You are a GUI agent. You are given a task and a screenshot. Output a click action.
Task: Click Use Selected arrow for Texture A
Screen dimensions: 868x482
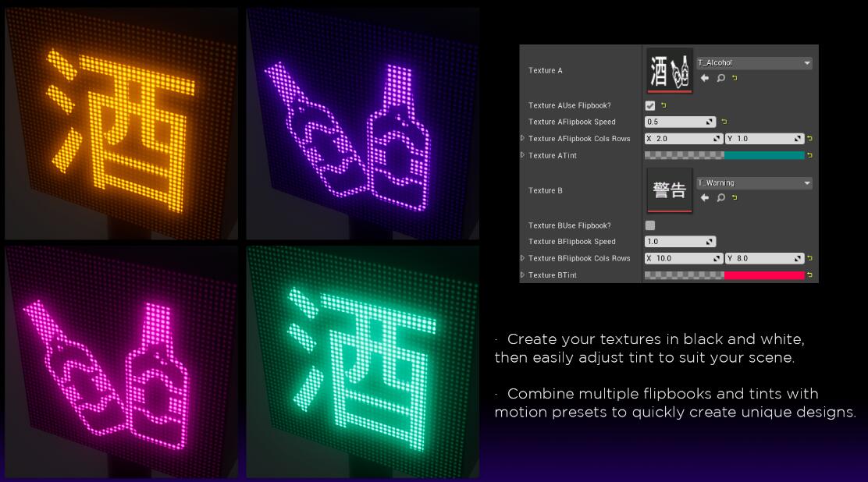pyautogui.click(x=705, y=78)
